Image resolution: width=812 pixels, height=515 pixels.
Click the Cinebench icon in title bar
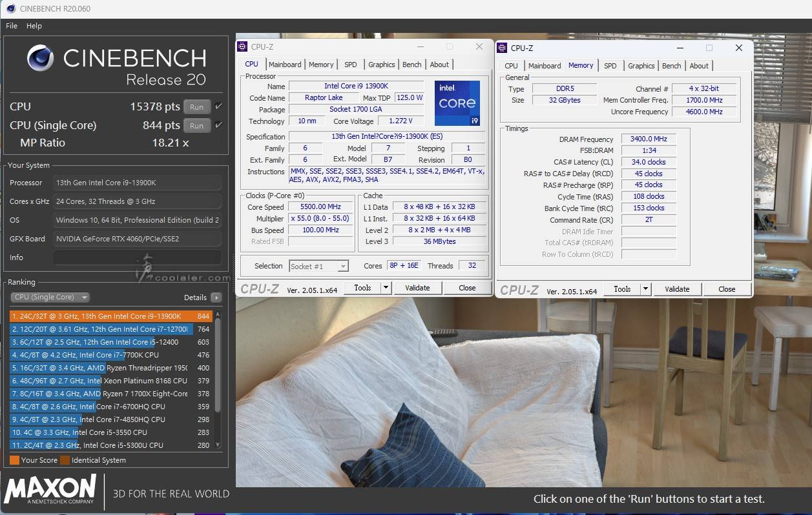[10, 8]
